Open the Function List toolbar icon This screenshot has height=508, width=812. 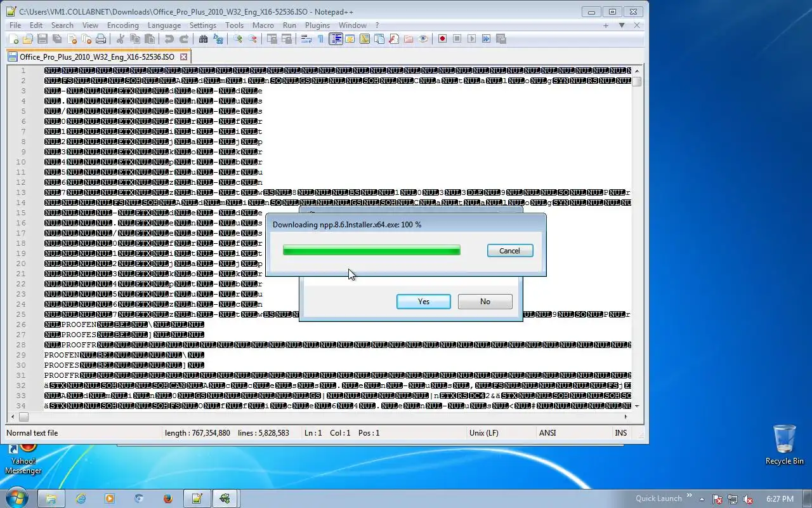click(x=394, y=39)
